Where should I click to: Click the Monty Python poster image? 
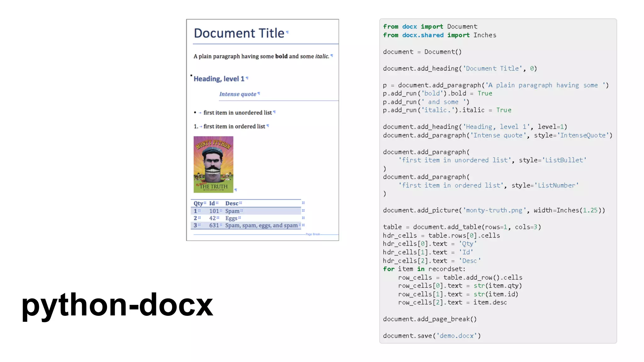click(213, 164)
